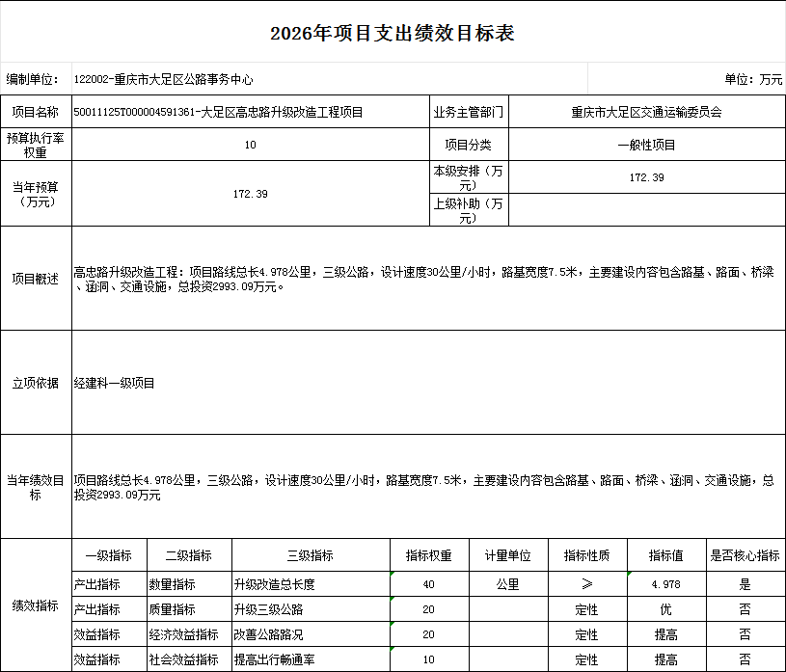The image size is (786, 672).
Task: Select the 预算执行率权重 value 10
Action: [250, 144]
